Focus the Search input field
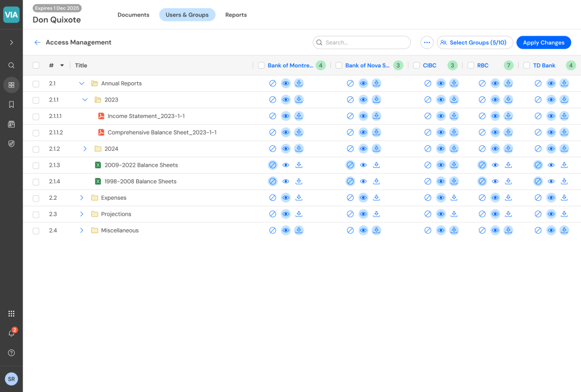The width and height of the screenshot is (581, 392). (x=361, y=43)
